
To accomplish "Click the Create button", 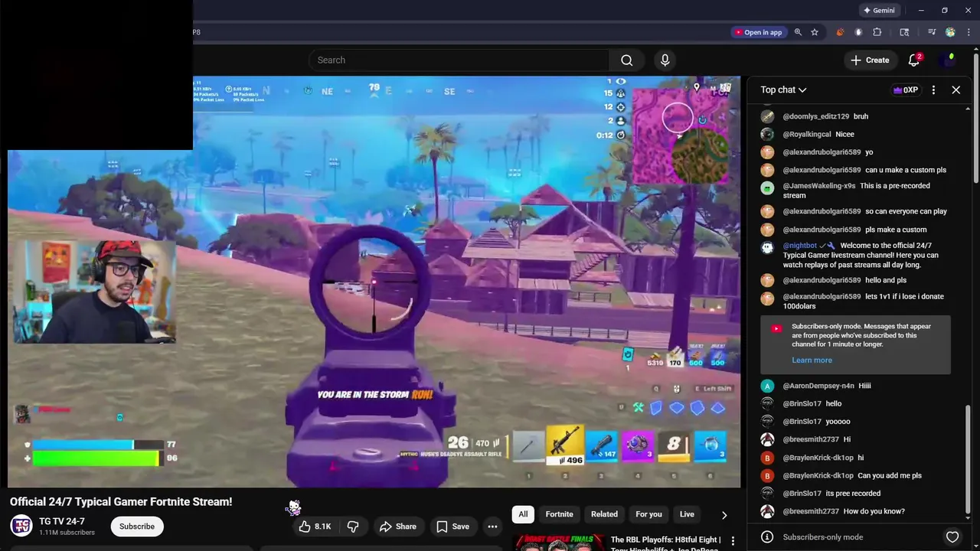I will 870,60.
